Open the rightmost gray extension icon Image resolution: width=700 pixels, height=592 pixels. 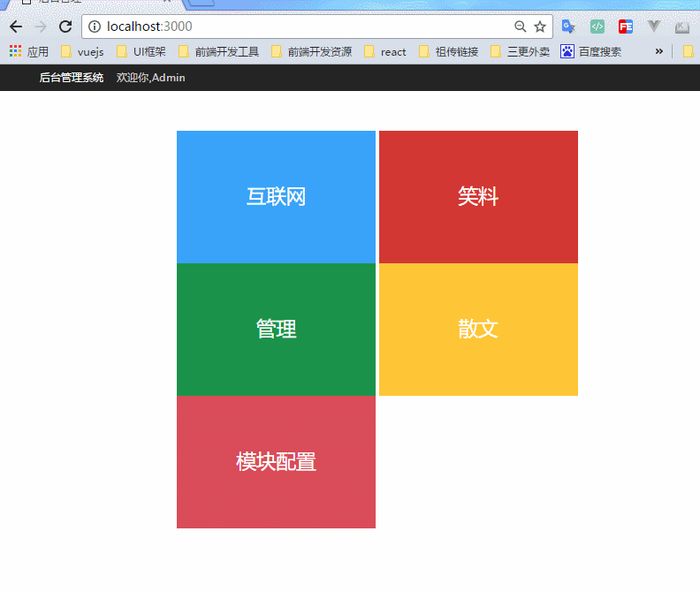(681, 27)
